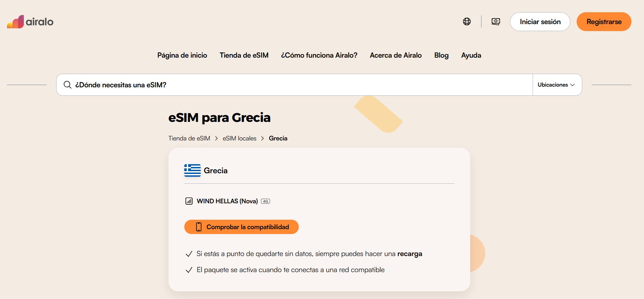Screen dimensions: 644x299
Task: Open the language globe selector
Action: [467, 22]
